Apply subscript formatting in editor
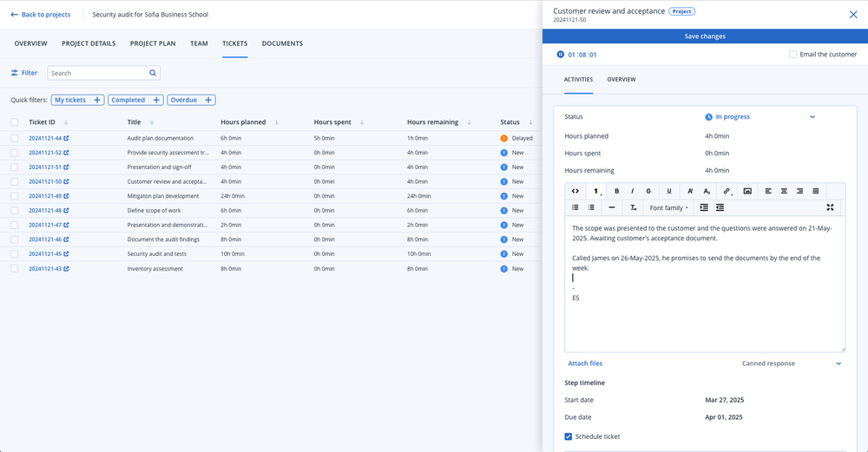This screenshot has height=452, width=868. point(707,191)
